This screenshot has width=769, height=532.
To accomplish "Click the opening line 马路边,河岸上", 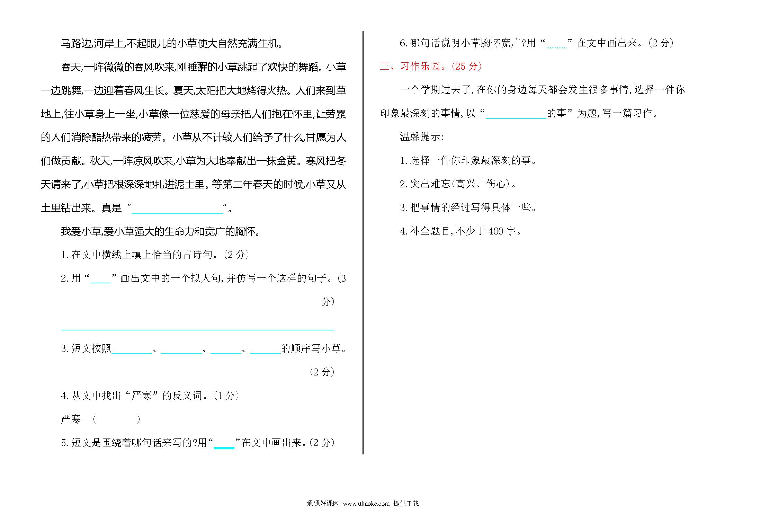I will (x=172, y=43).
